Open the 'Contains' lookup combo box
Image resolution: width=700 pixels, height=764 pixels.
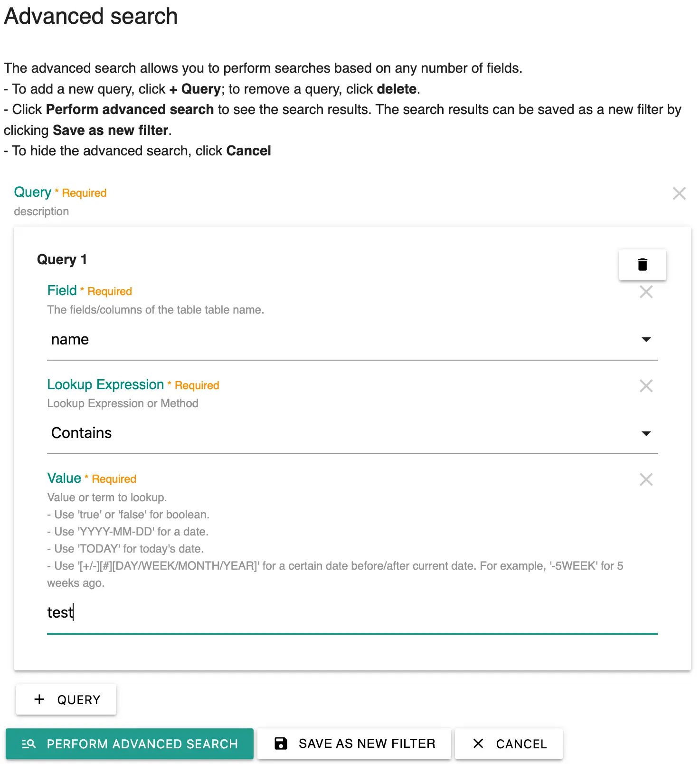(352, 433)
